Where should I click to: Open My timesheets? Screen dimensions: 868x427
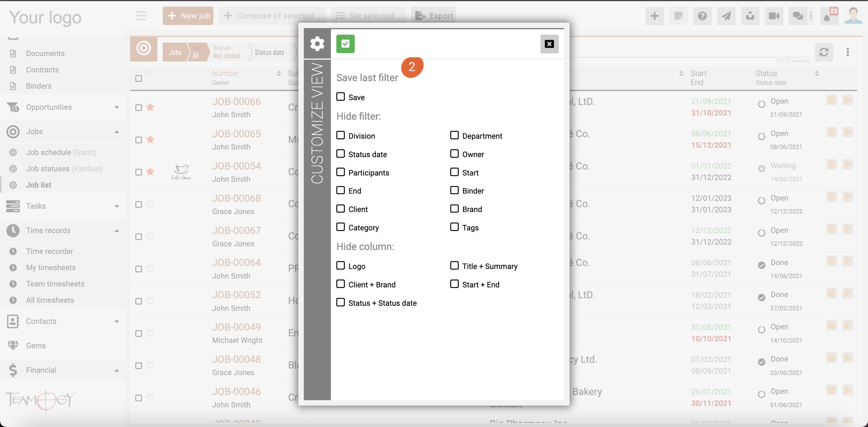[51, 267]
